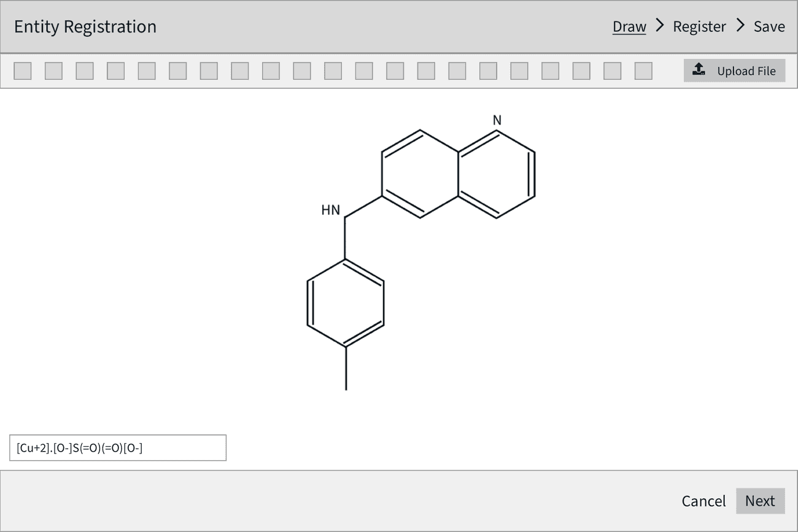Select the second icon in the drawing toolbar
The height and width of the screenshot is (532, 798).
pos(53,71)
